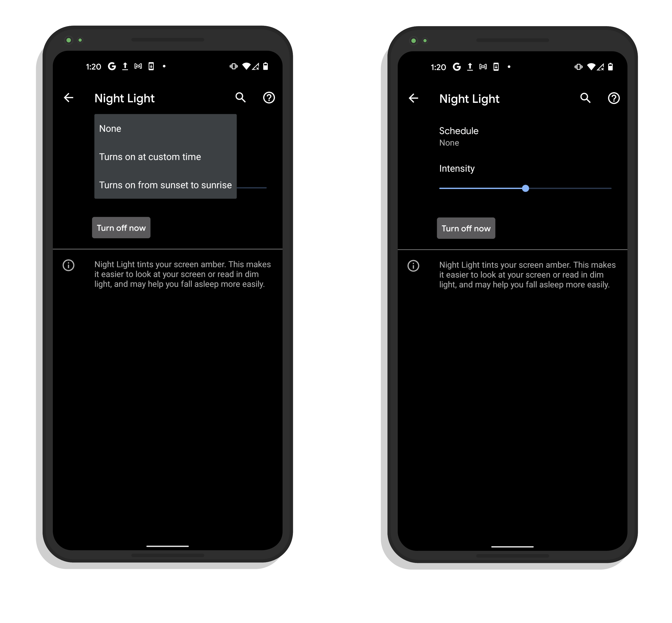Select Turns on from sunset to sunrise
Viewport: 672px width, 623px height.
pyautogui.click(x=165, y=185)
